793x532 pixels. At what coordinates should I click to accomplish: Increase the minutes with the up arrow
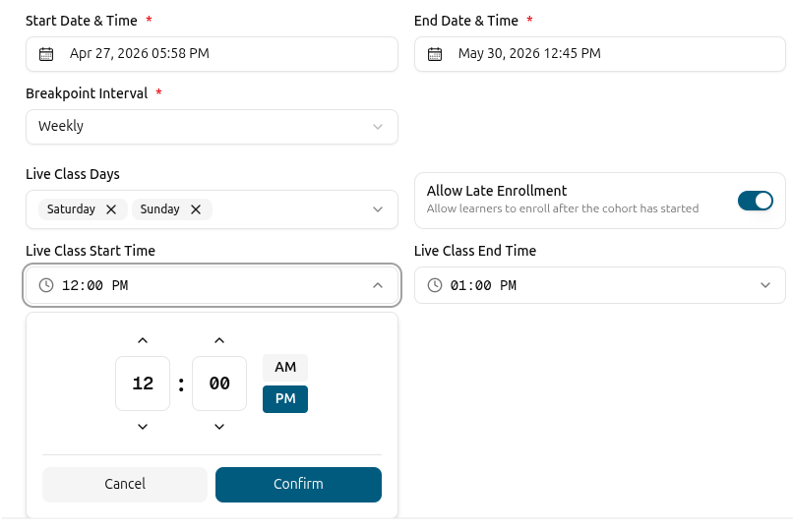click(x=219, y=341)
